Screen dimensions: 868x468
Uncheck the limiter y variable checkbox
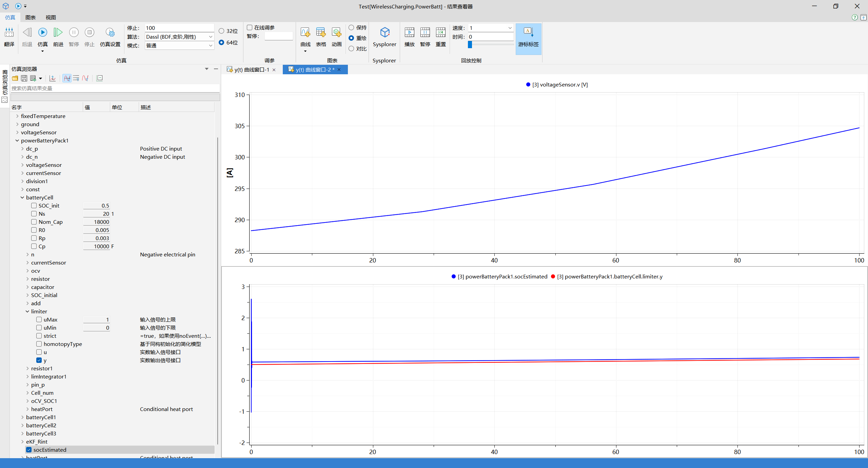39,360
